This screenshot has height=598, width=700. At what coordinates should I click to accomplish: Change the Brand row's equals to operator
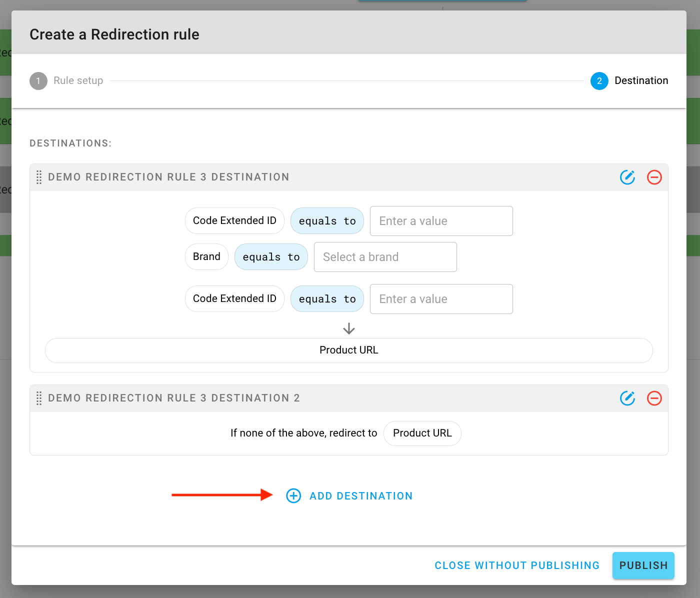[271, 256]
